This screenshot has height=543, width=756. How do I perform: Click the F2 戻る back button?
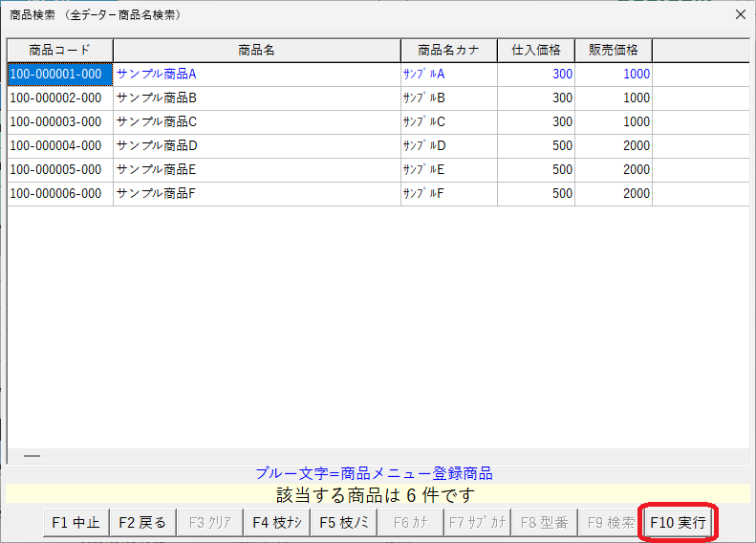(x=142, y=523)
